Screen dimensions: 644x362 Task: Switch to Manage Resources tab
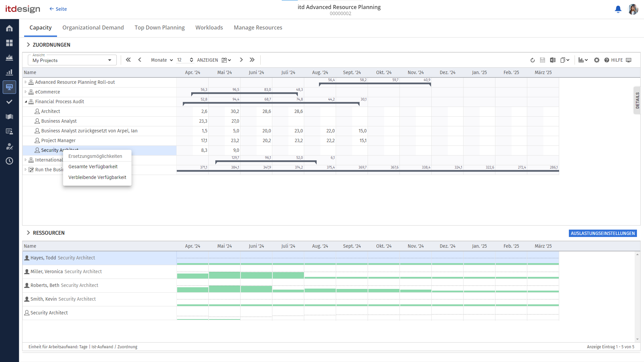click(x=258, y=27)
